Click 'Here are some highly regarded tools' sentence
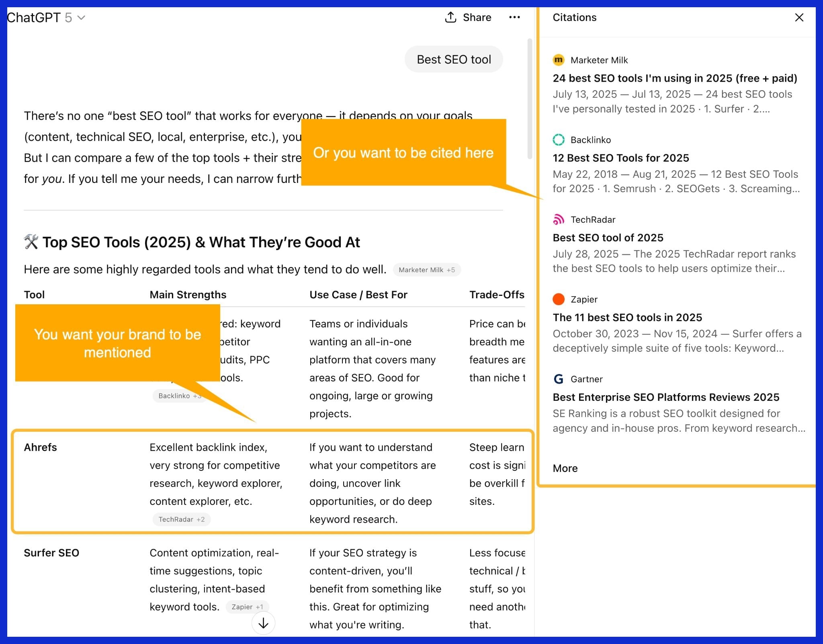The image size is (823, 644). point(205,269)
